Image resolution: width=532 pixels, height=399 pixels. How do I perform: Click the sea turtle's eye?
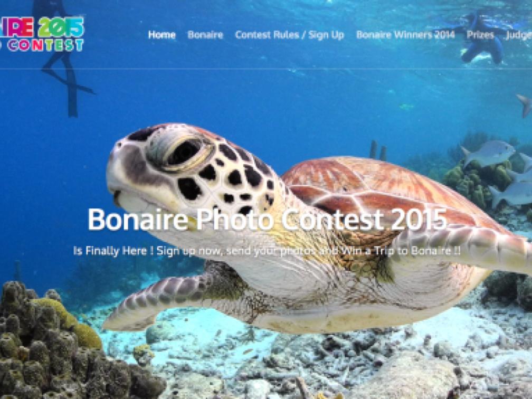tap(183, 152)
